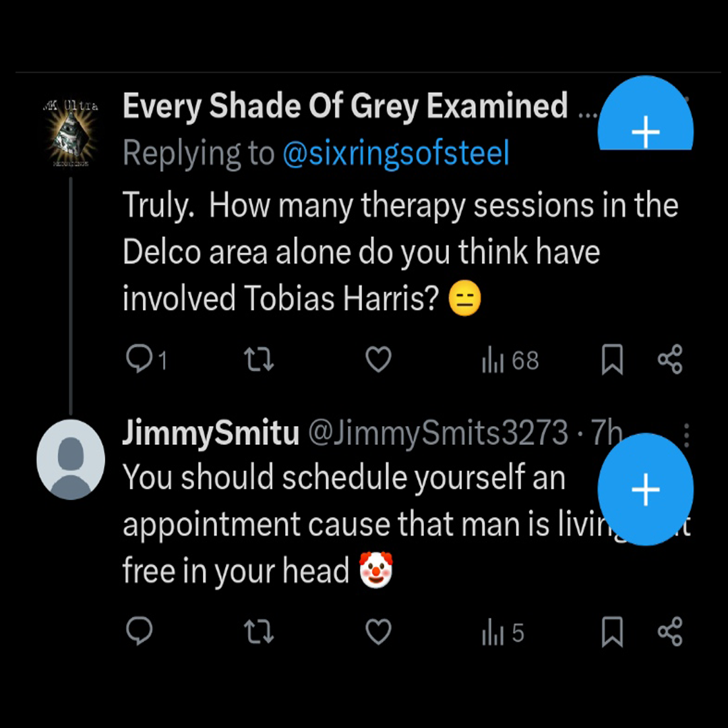View analytics showing 5 views
Viewport: 728px width, 728px height.
[503, 633]
